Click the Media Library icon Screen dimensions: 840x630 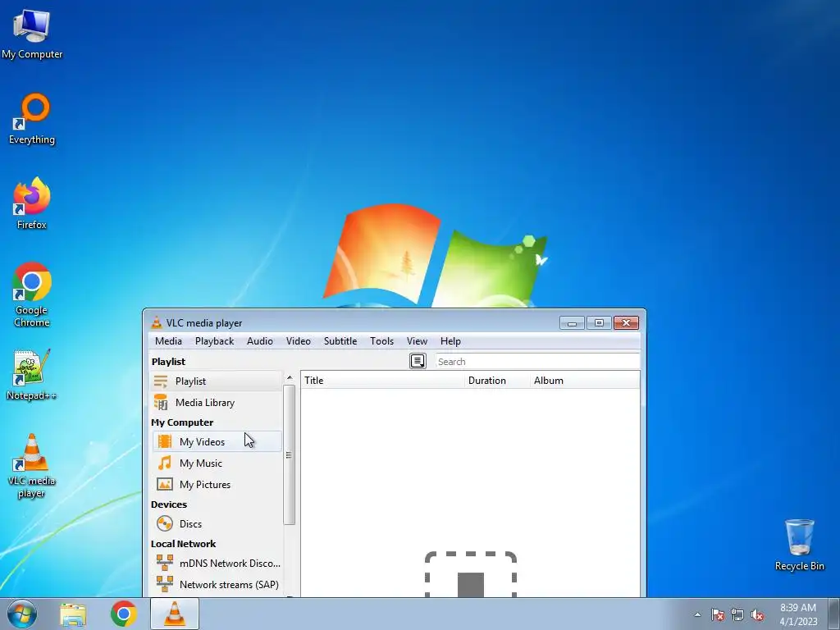coord(161,402)
